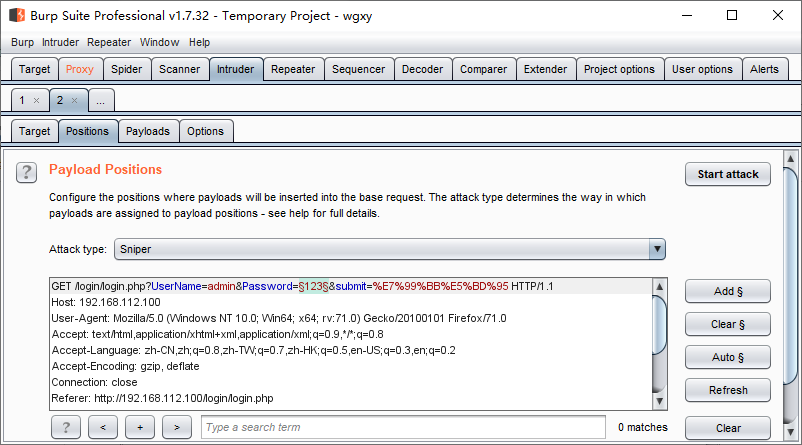The width and height of the screenshot is (802, 445).
Task: Click the Accept: text/html header line
Action: (x=217, y=335)
